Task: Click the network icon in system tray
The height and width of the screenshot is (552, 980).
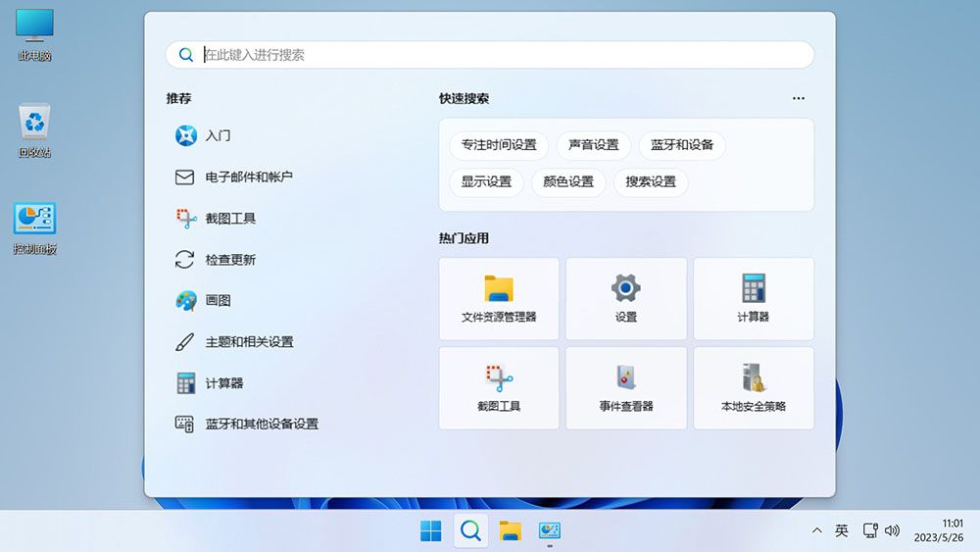Action: pyautogui.click(x=870, y=530)
